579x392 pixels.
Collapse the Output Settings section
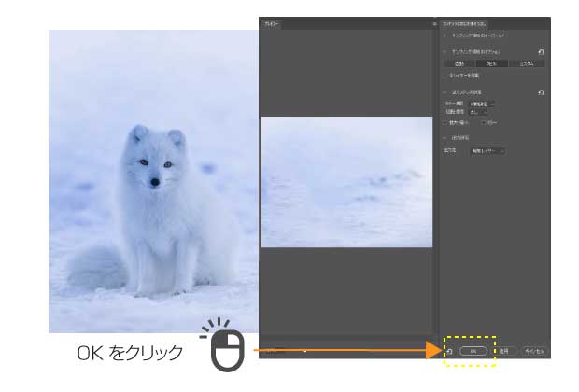[445, 137]
